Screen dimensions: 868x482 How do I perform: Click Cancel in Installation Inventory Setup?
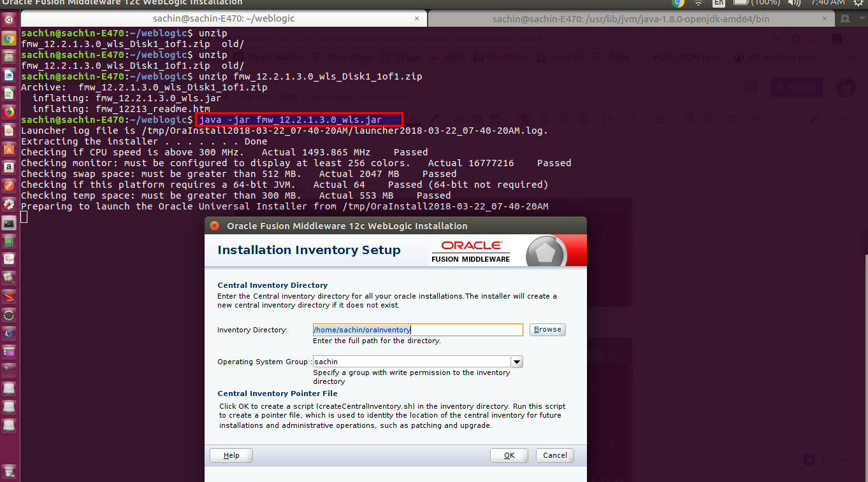(x=555, y=455)
